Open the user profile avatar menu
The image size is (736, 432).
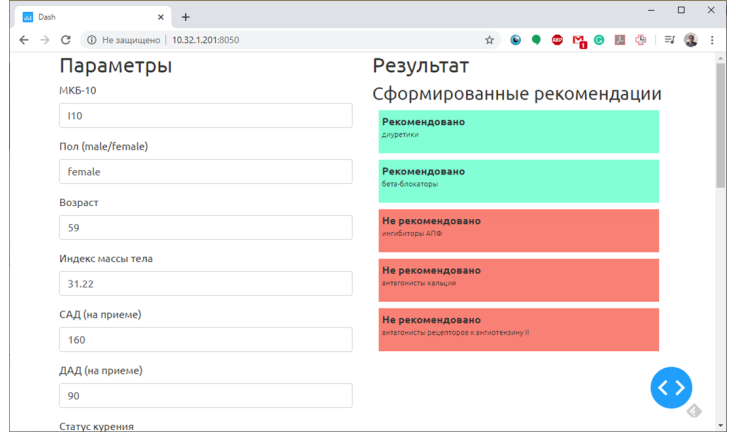tap(691, 40)
